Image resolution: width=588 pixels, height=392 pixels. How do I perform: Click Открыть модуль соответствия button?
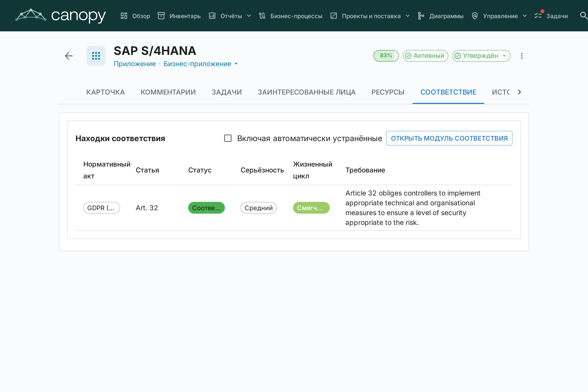(449, 138)
